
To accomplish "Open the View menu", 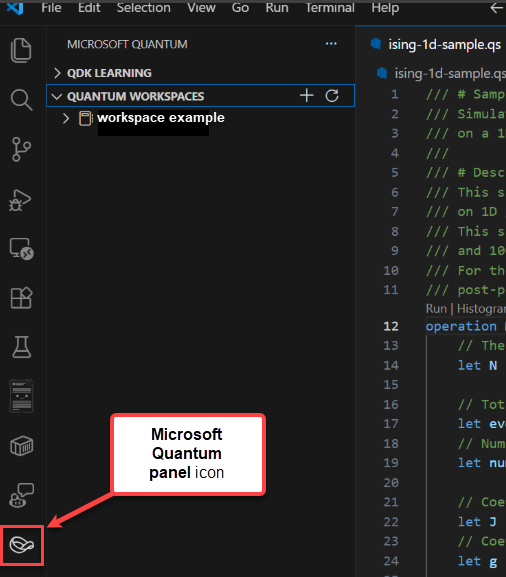I will pos(201,7).
